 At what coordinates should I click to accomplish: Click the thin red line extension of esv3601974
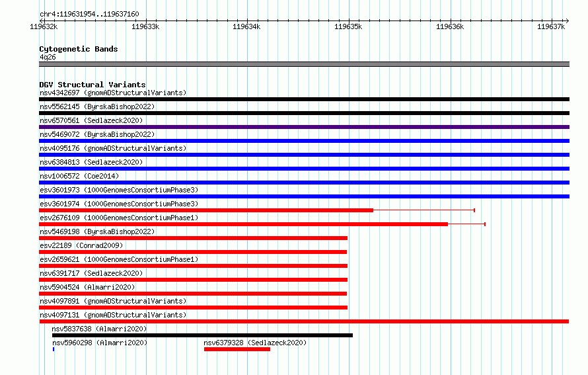click(x=424, y=210)
